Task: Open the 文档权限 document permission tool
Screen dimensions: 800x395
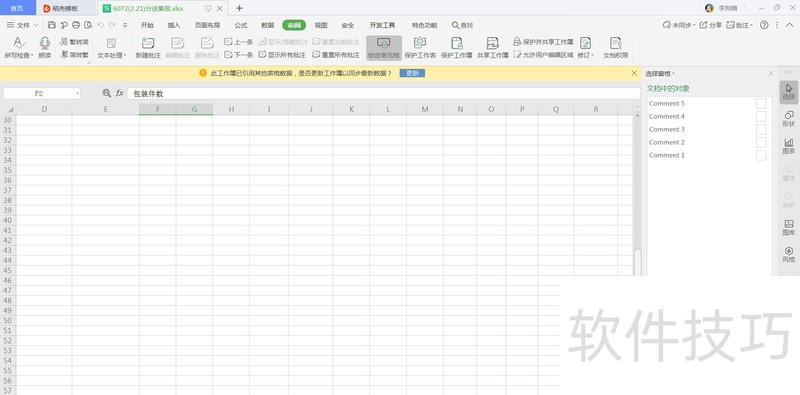Action: coord(616,43)
